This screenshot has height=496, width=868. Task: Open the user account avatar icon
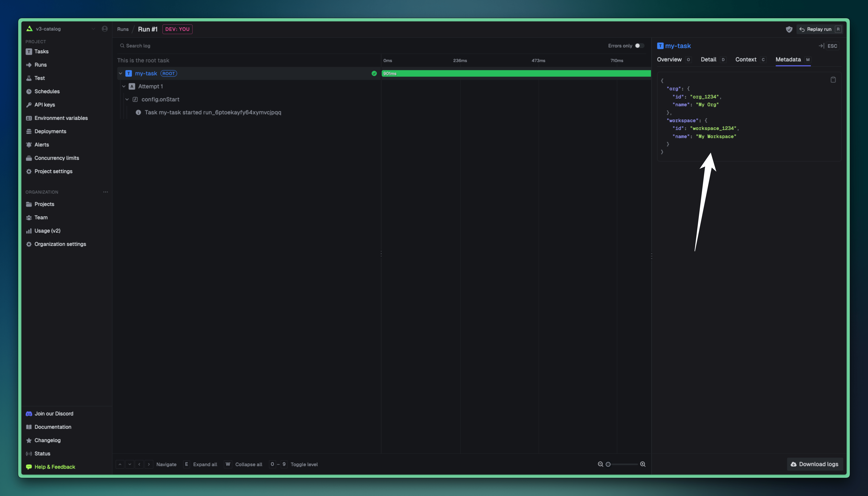(x=105, y=29)
